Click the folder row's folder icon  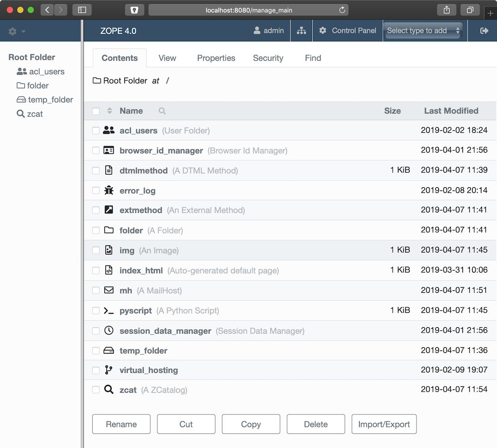tap(109, 230)
